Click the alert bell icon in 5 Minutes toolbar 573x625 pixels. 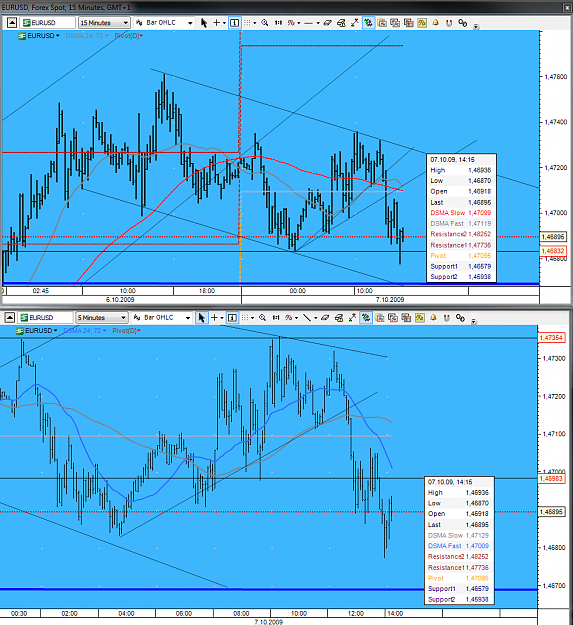click(433, 318)
